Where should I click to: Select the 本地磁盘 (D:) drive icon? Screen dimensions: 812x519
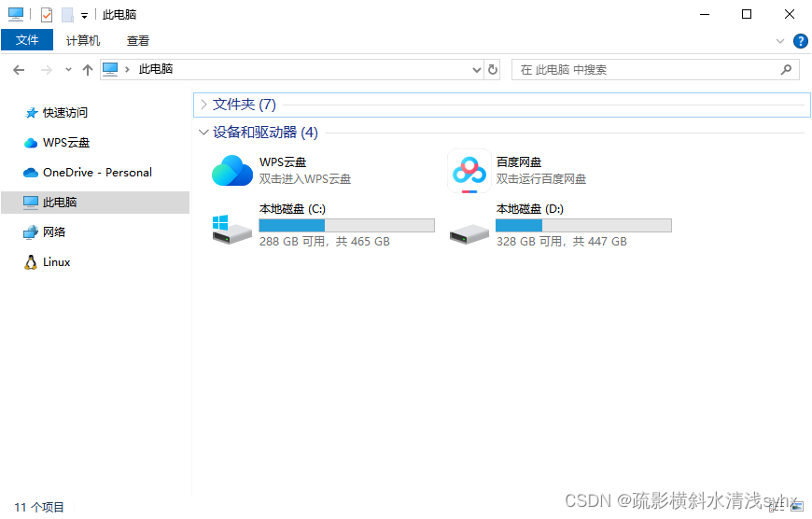[x=469, y=233]
